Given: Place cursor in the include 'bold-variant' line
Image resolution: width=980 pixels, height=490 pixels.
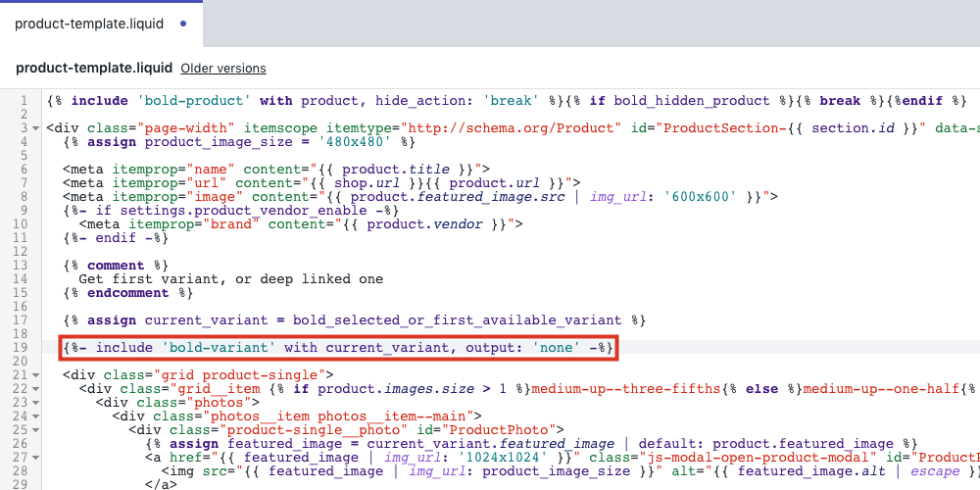Looking at the screenshot, I should (x=338, y=348).
